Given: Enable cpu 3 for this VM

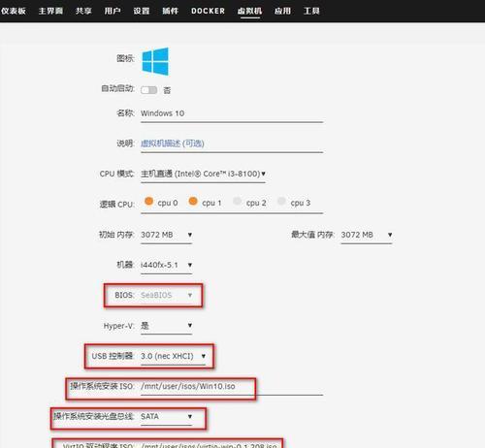Looking at the screenshot, I should click(281, 201).
